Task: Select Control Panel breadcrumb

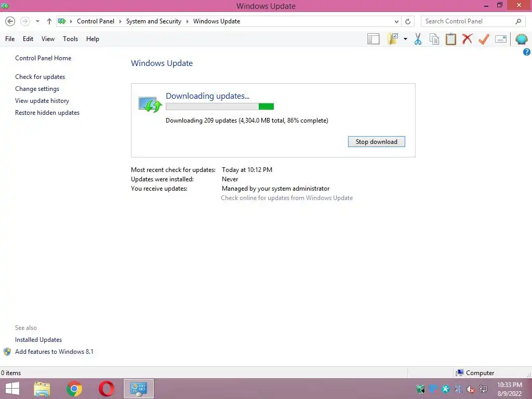Action: click(x=96, y=21)
